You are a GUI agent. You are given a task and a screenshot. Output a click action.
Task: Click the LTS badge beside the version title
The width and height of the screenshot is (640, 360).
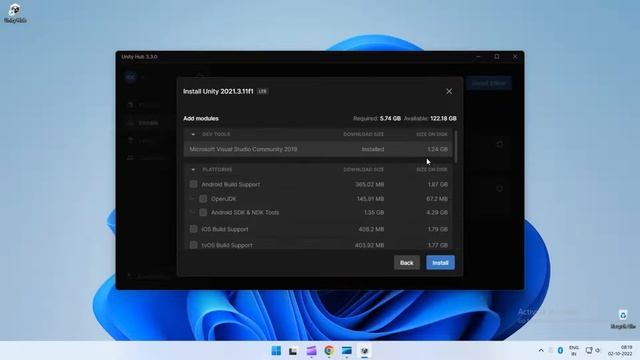click(x=262, y=91)
